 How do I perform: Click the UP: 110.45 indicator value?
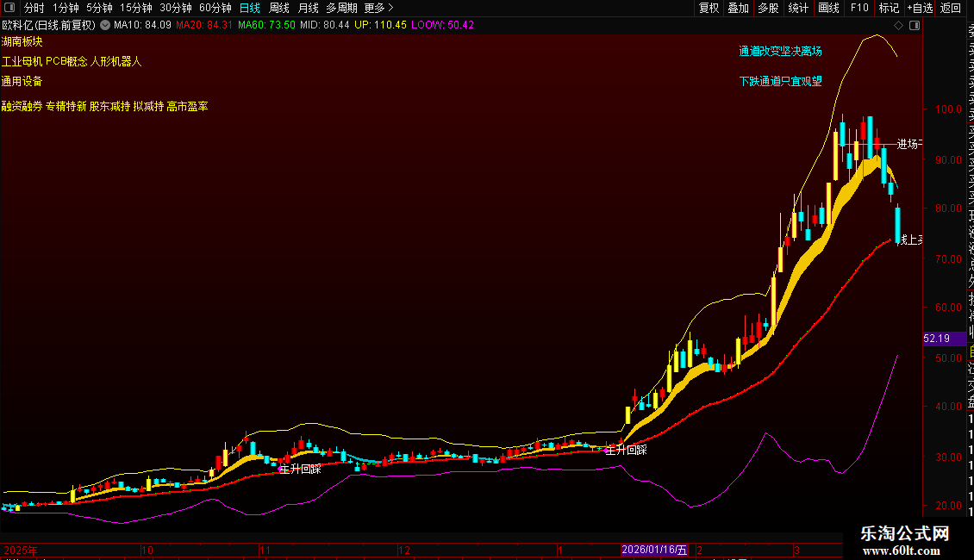pos(380,25)
